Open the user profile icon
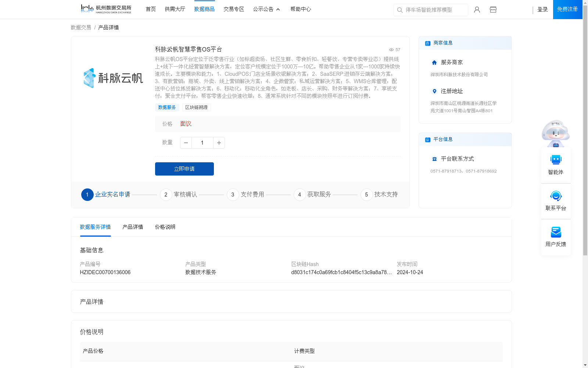This screenshot has width=588, height=368. pos(477,10)
